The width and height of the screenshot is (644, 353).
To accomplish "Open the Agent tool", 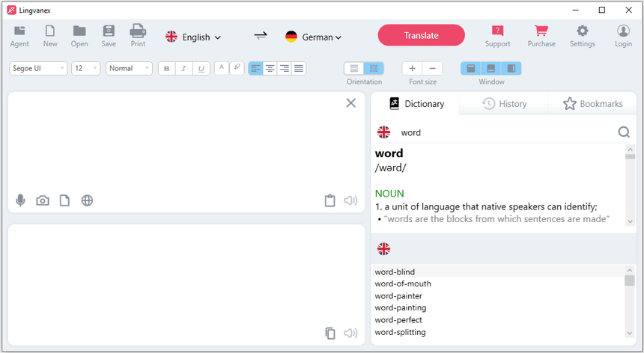I will 19,36.
